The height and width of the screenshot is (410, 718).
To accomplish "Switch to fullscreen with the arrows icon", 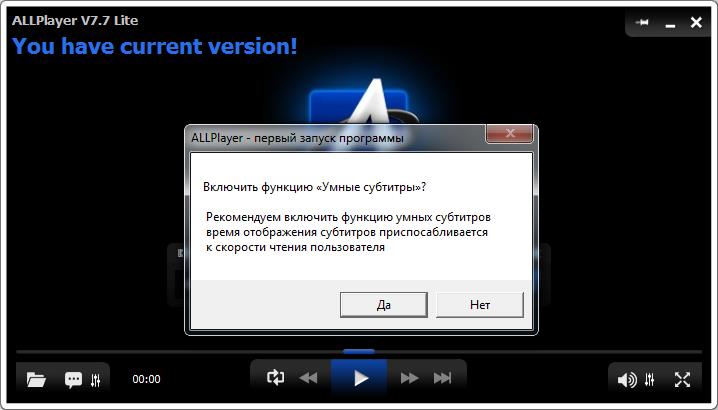I will 682,379.
